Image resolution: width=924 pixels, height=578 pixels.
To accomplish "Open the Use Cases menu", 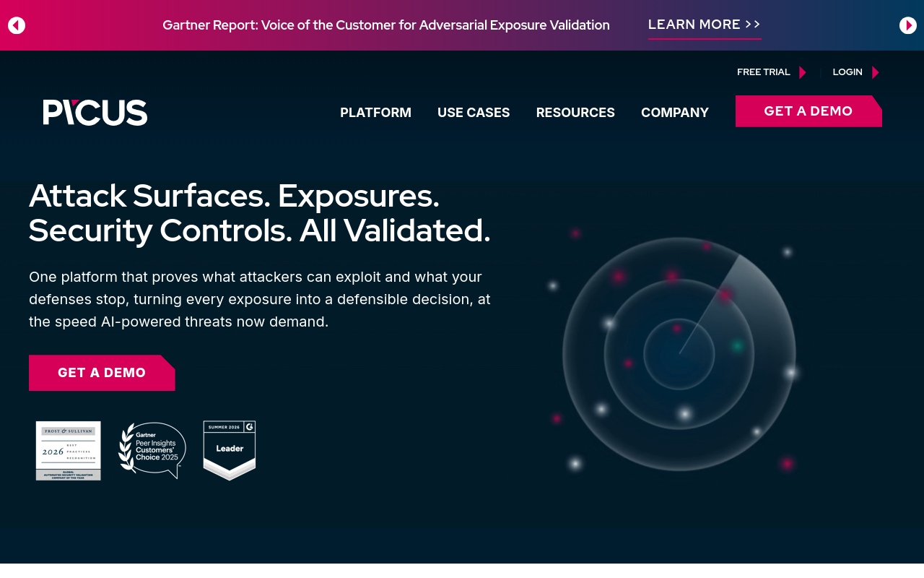I will click(474, 113).
